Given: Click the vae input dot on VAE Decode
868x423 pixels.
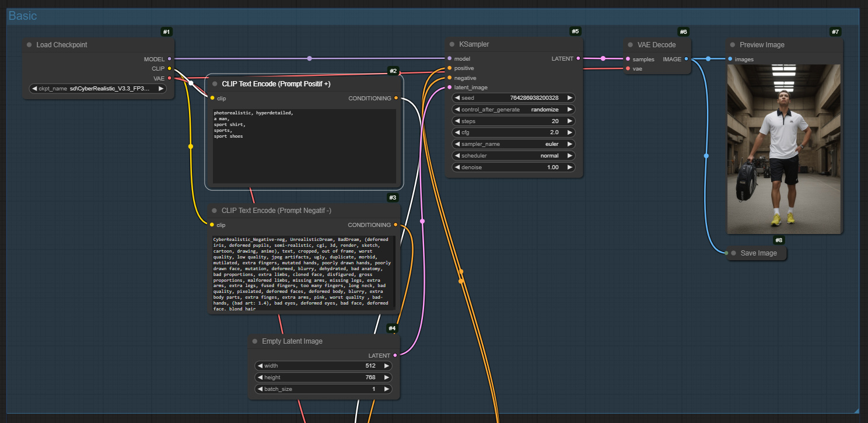Looking at the screenshot, I should [627, 68].
